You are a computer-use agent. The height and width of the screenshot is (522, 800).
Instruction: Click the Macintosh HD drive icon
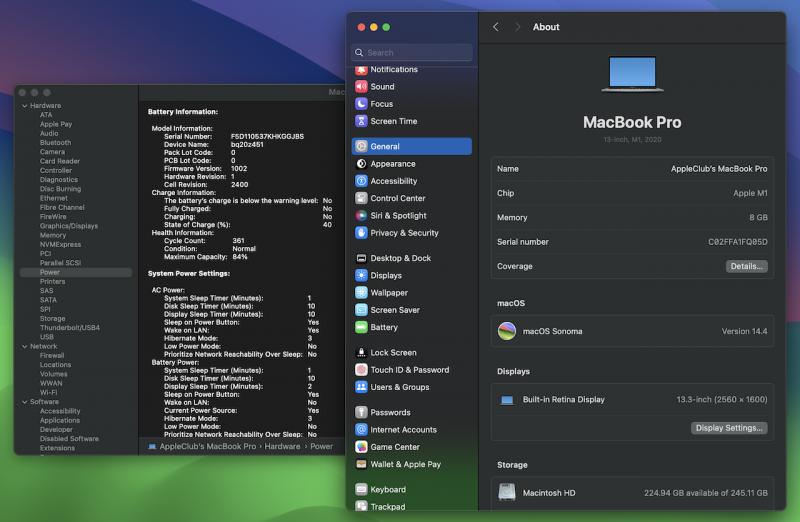(507, 492)
